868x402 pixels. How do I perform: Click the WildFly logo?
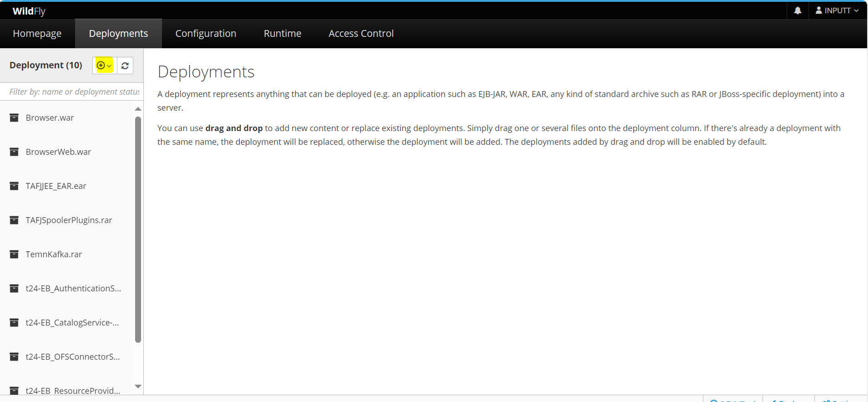click(29, 11)
